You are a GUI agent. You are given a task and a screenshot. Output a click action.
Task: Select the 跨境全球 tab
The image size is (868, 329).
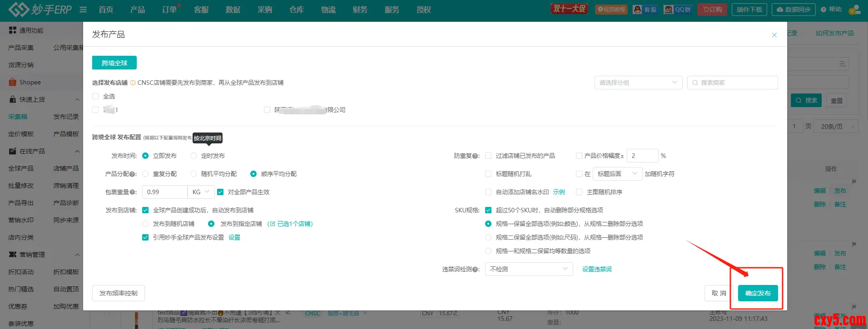click(x=114, y=63)
